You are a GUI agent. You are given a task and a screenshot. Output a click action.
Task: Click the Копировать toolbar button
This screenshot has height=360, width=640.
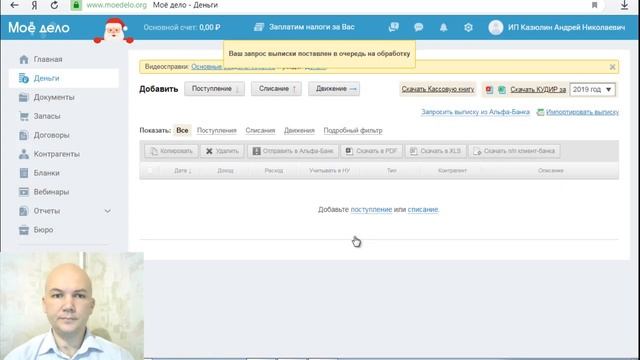pos(171,151)
